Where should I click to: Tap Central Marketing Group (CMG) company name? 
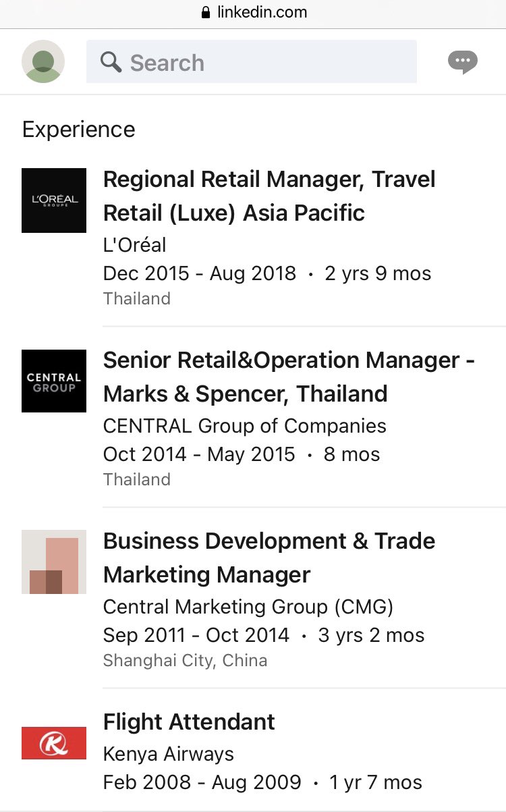[x=248, y=607]
